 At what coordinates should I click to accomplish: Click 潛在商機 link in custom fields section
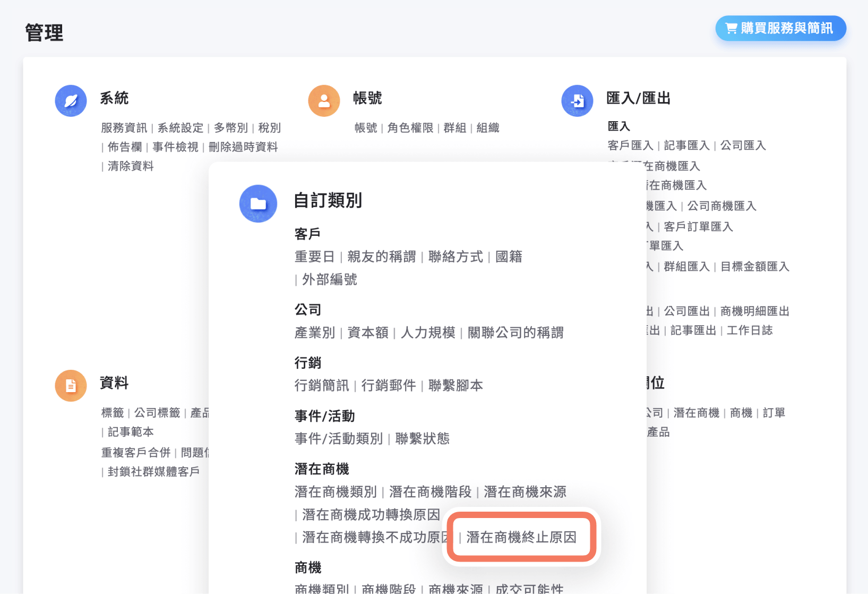tap(697, 413)
